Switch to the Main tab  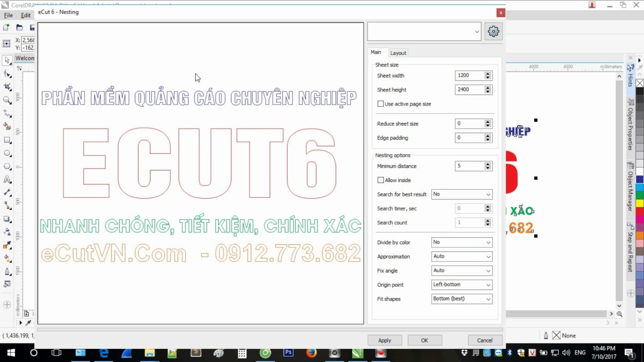[x=376, y=52]
